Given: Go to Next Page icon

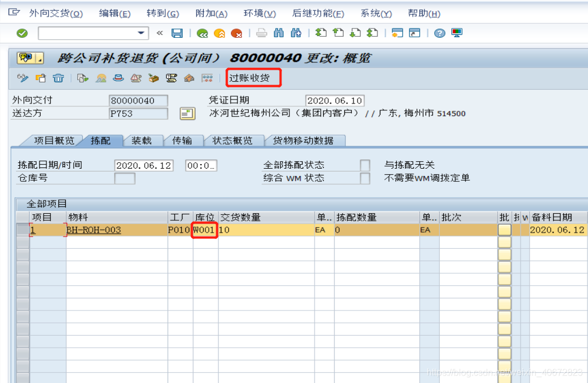Looking at the screenshot, I should (x=355, y=33).
